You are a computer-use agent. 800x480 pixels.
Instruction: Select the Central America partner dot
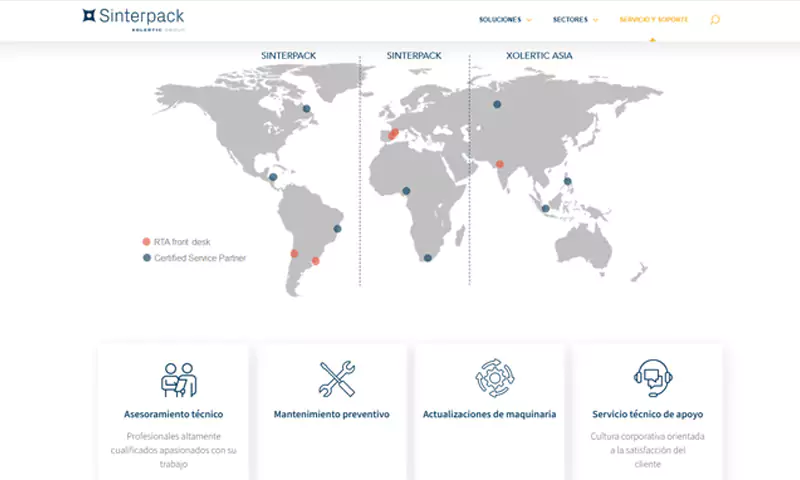pyautogui.click(x=273, y=177)
